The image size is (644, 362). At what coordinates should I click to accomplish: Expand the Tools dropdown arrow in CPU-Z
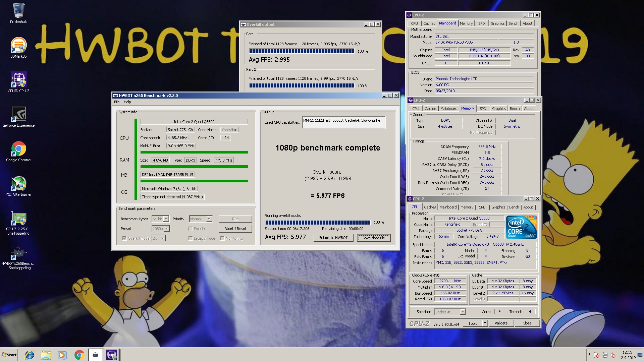(x=485, y=323)
